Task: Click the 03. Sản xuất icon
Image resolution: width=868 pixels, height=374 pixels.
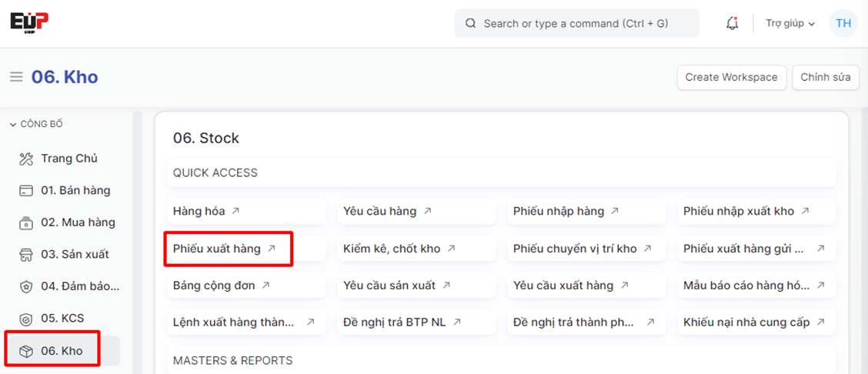Action: point(26,255)
